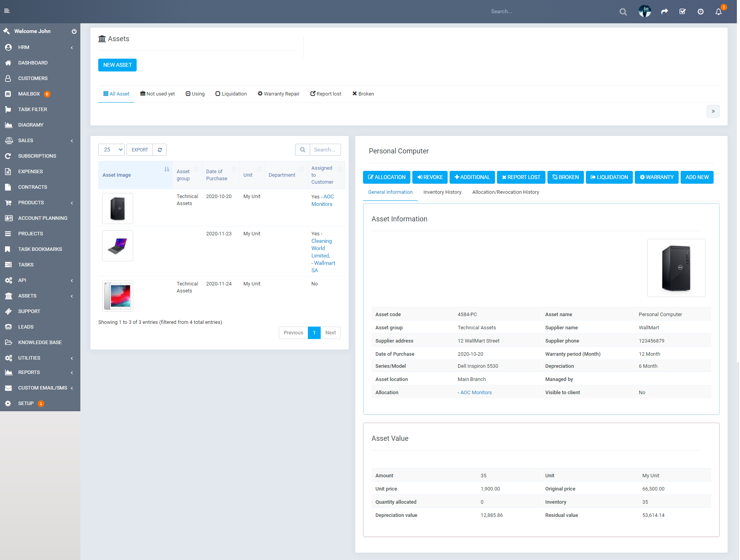Open the 25 entries per page dropdown
The height and width of the screenshot is (560, 740).
pyautogui.click(x=111, y=150)
